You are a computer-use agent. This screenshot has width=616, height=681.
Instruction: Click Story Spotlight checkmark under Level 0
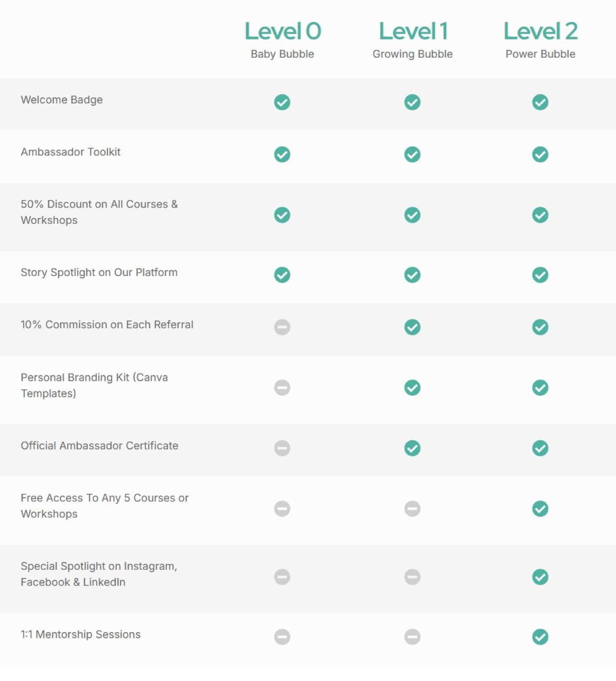[x=282, y=275]
